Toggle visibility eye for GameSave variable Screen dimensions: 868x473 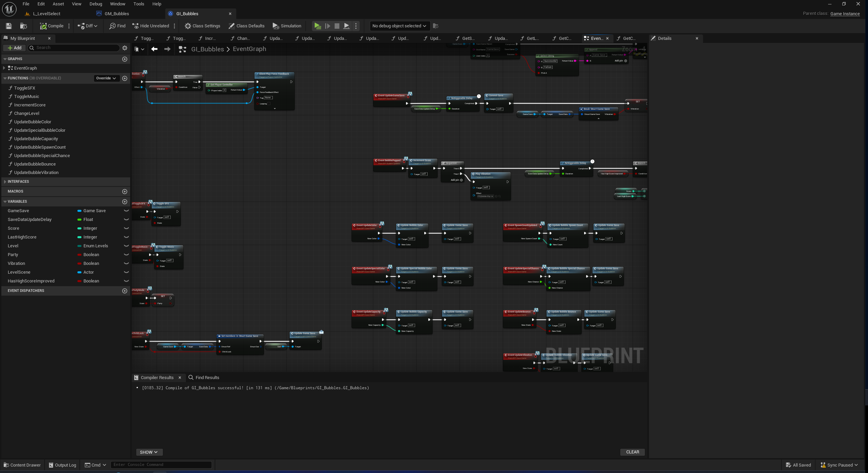coord(126,211)
